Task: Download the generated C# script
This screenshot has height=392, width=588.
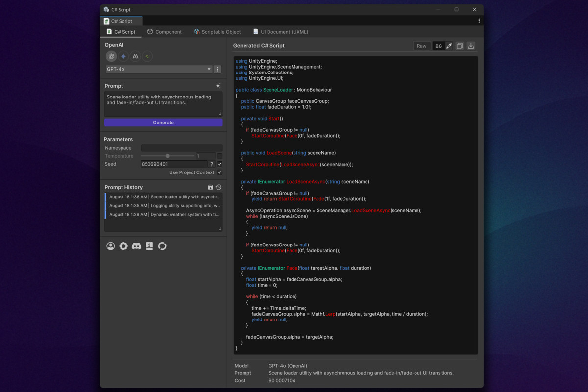Action: coord(470,45)
